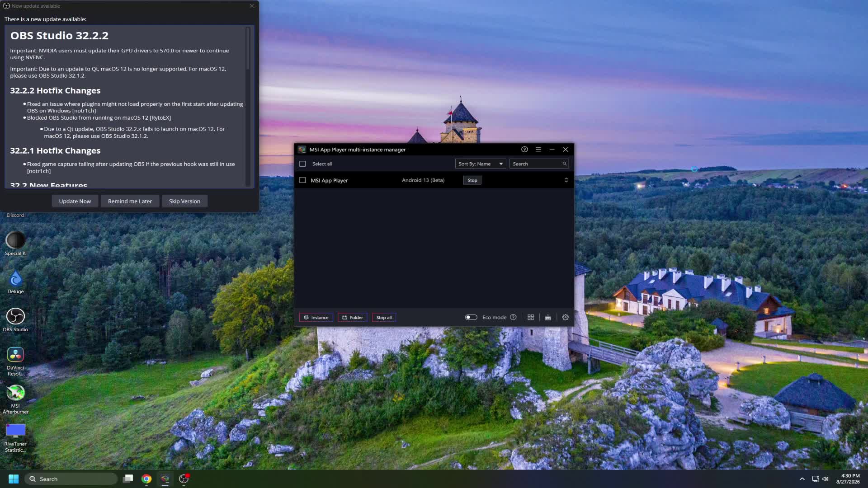Switch to MSI App Player taskbar icon
Viewport: 868px width, 488px height.
click(165, 479)
